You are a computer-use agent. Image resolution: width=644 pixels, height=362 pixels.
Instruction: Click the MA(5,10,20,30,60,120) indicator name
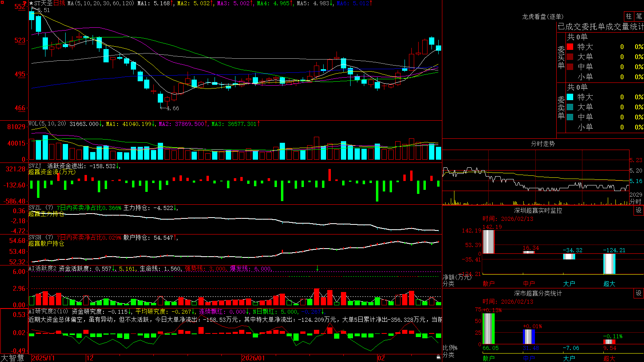click(101, 3)
